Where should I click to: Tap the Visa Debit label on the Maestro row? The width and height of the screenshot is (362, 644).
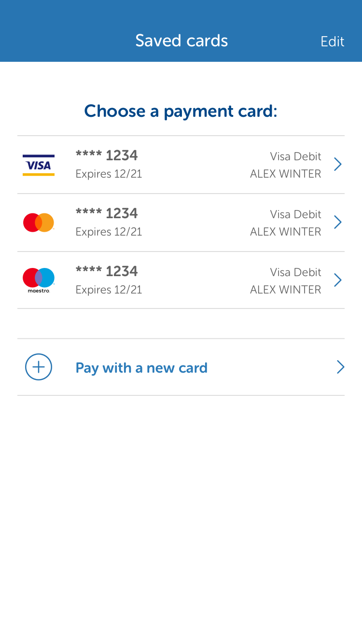[295, 272]
